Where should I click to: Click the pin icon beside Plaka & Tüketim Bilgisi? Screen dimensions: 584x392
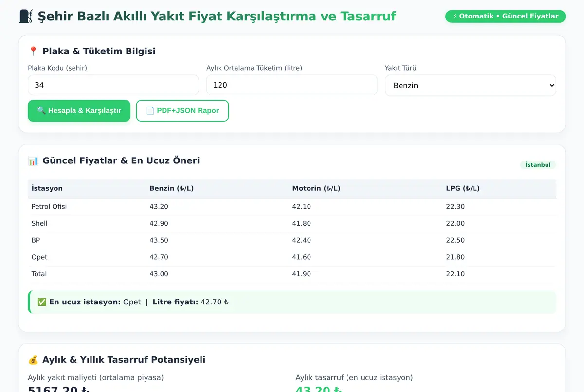tap(33, 51)
